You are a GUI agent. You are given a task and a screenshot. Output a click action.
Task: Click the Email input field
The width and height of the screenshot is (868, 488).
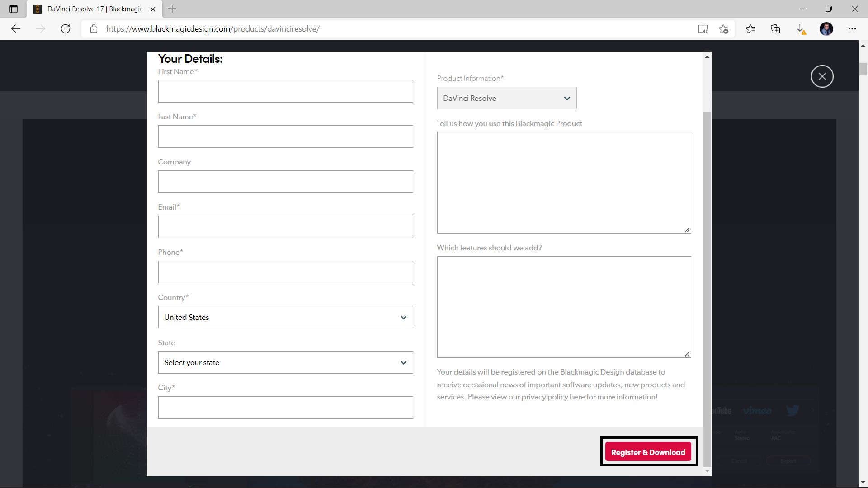pyautogui.click(x=285, y=227)
